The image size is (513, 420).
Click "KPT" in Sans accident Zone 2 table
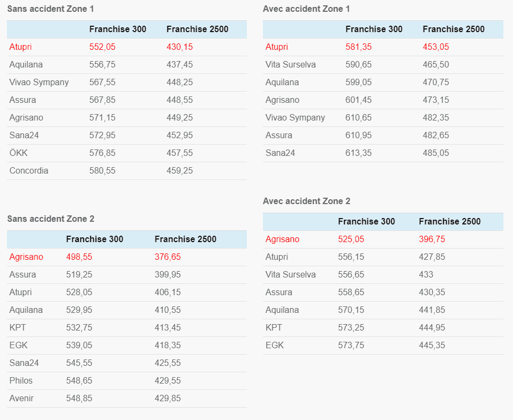(18, 328)
